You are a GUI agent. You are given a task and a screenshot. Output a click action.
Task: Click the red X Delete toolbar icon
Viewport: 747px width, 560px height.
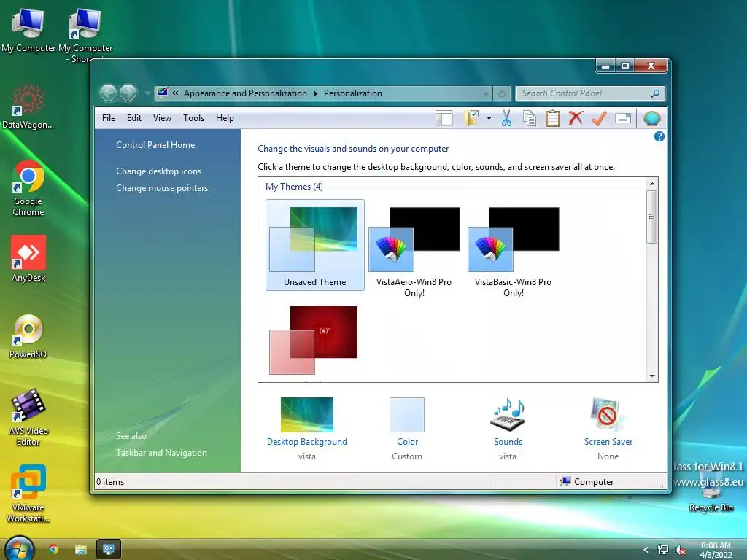pos(576,117)
